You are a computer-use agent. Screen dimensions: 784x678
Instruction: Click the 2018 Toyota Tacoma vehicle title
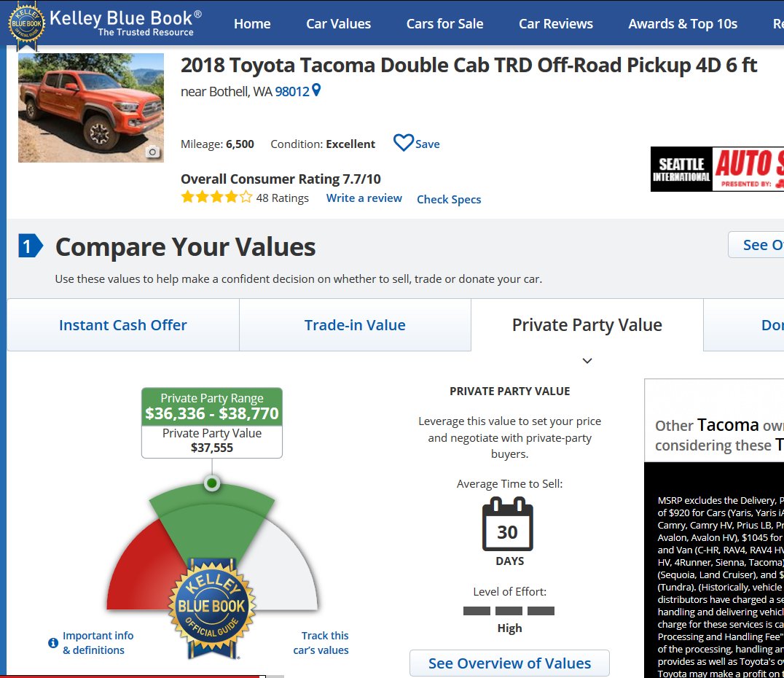coord(469,65)
